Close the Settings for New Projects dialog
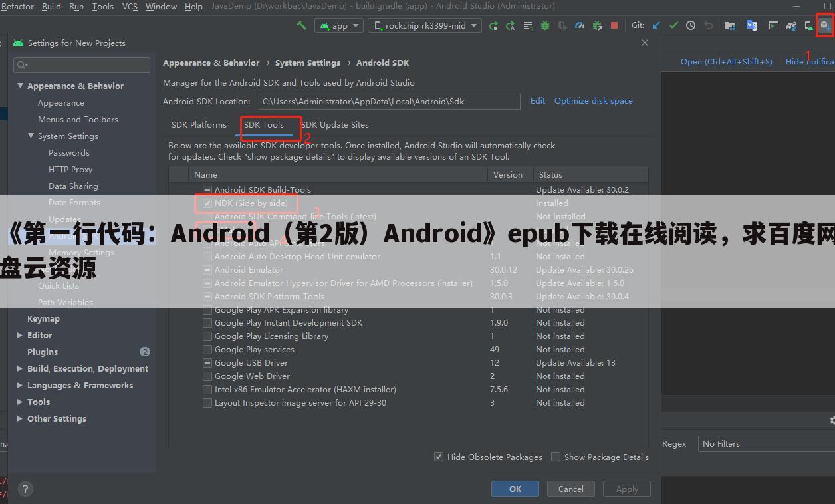The width and height of the screenshot is (835, 504). [644, 43]
